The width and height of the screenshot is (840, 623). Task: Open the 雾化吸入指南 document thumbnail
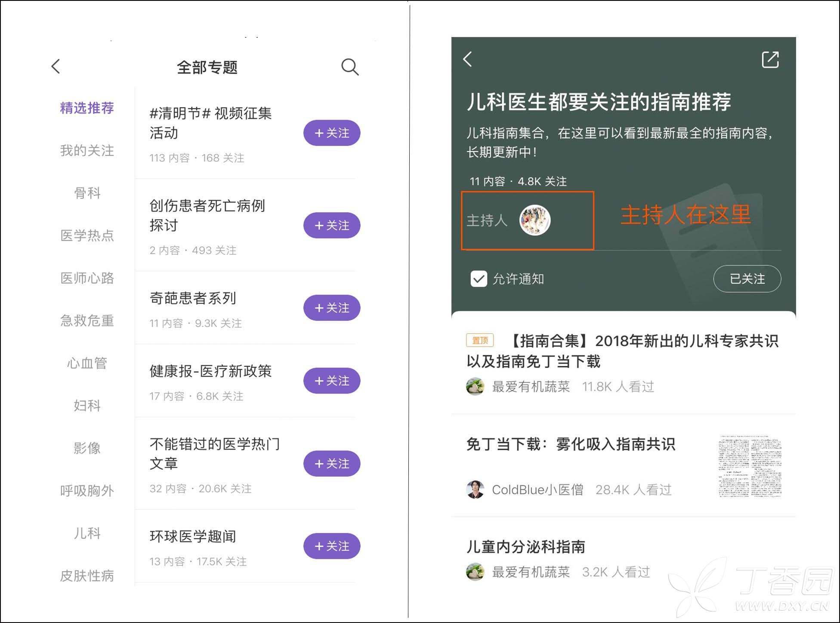[750, 467]
